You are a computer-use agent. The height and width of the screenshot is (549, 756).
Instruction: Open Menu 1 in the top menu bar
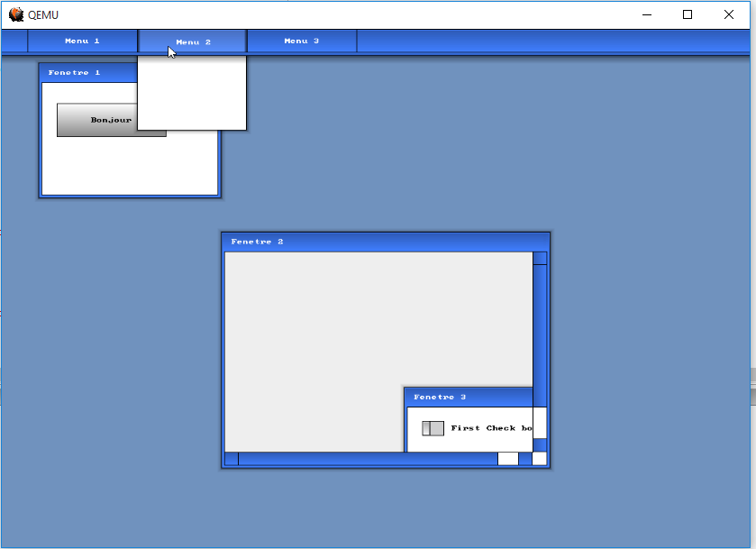click(x=82, y=41)
